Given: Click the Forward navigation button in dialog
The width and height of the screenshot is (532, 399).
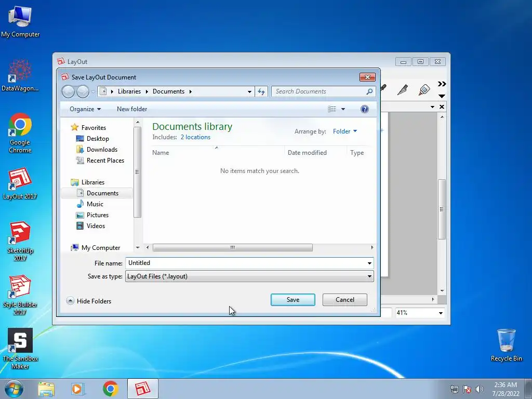Looking at the screenshot, I should [x=83, y=91].
